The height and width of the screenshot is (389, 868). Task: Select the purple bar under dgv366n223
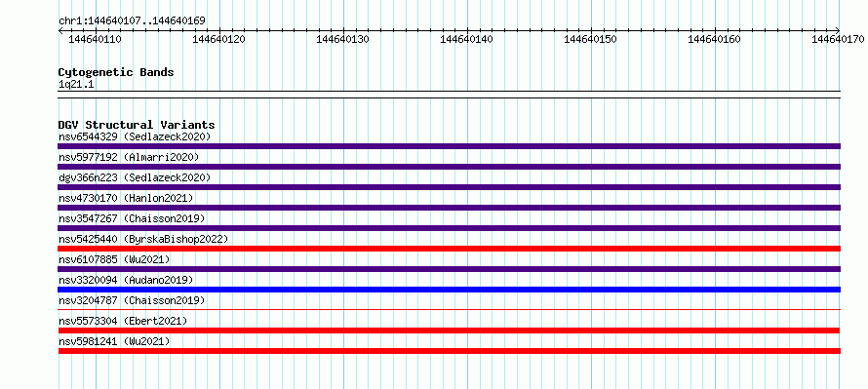point(449,187)
